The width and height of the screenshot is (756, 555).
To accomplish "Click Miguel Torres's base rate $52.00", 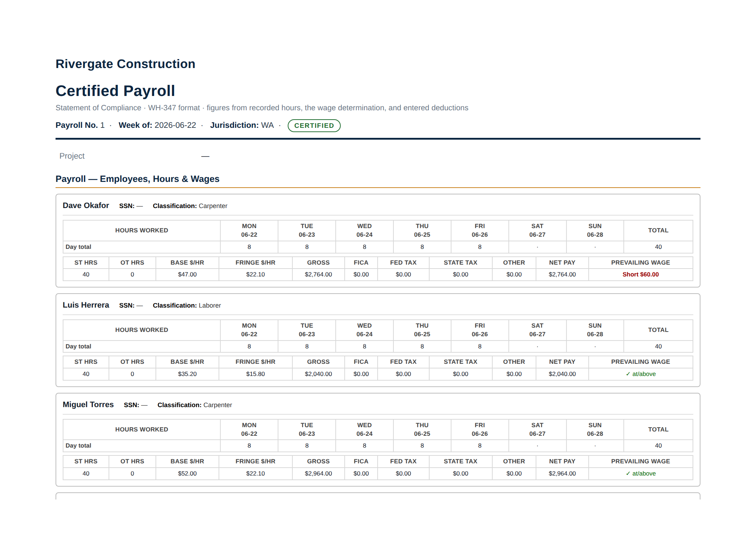I will point(187,474).
